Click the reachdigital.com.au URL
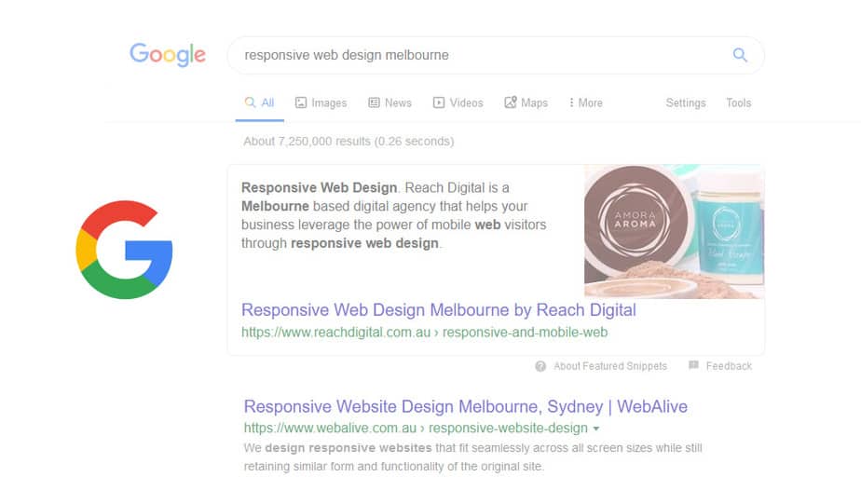The image size is (861, 504). (425, 333)
